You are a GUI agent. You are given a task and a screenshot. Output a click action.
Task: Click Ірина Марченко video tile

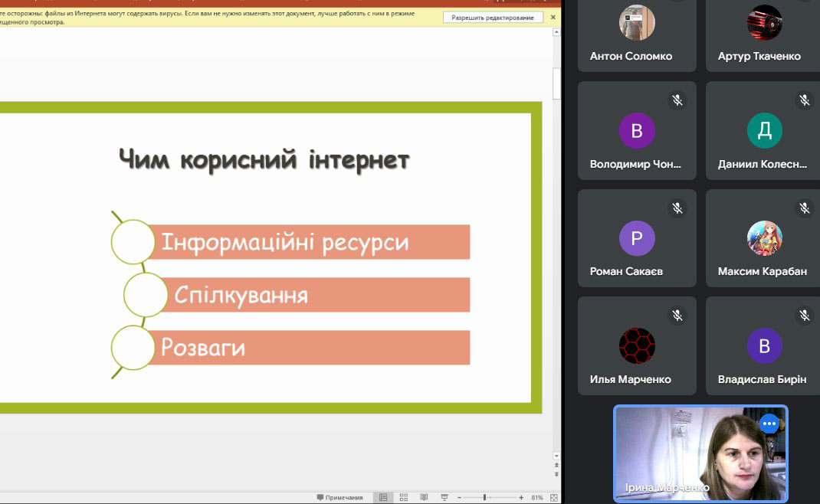700,453
